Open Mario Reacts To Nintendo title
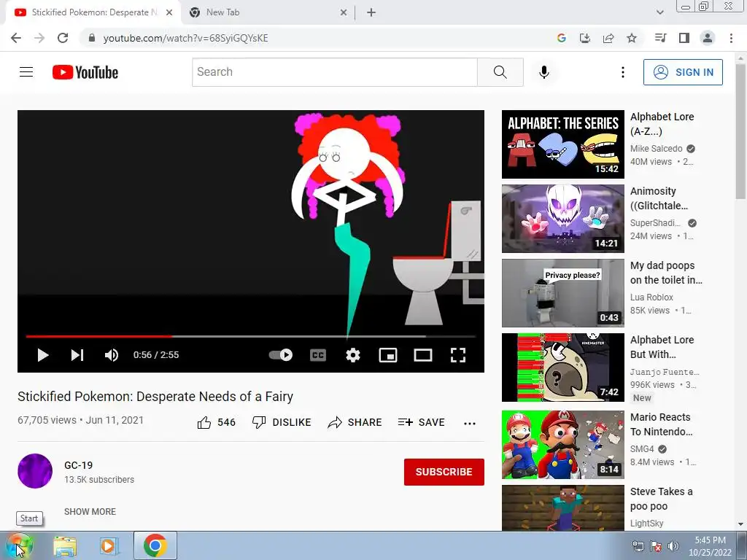 (661, 424)
